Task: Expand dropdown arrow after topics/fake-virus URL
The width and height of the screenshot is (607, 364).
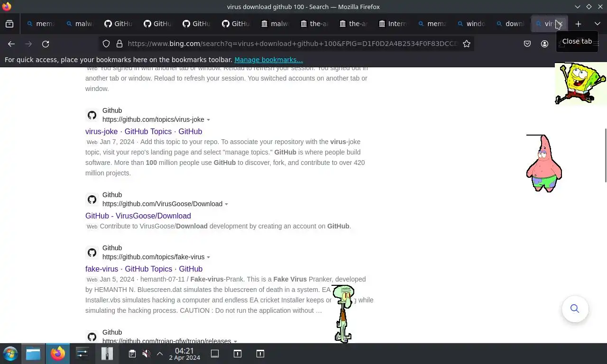Action: 208,257
